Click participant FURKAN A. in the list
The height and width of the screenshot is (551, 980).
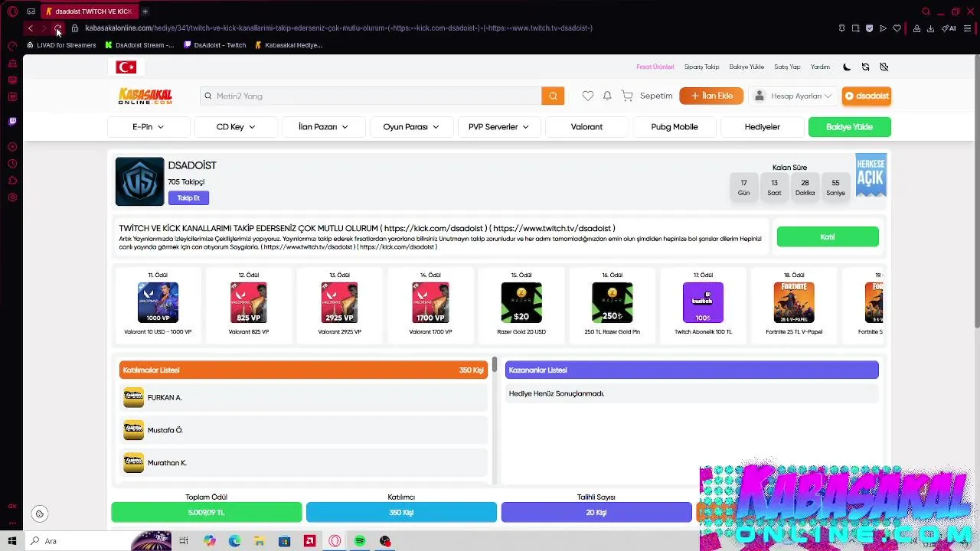coord(303,398)
